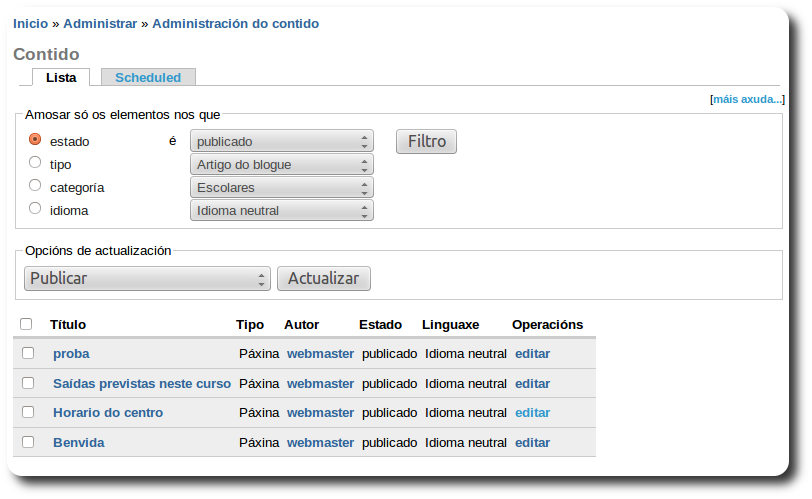Click the Actualizar button
Viewport: 812px width, 499px height.
(x=323, y=279)
